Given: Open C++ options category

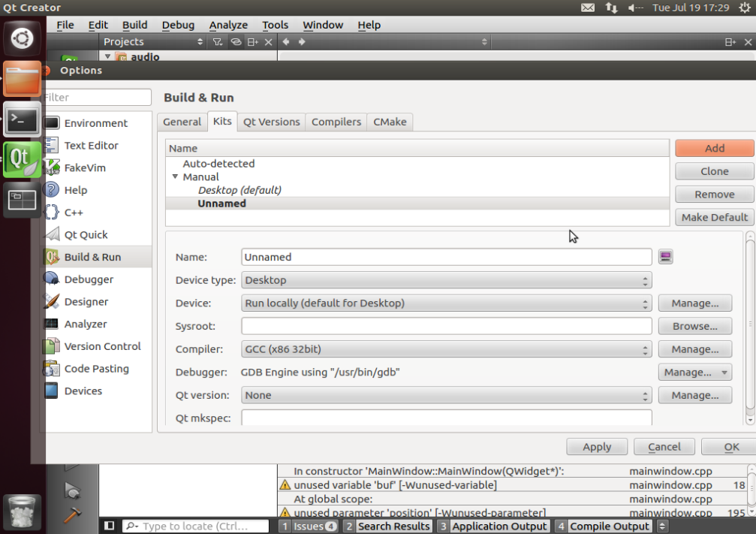Looking at the screenshot, I should click(96, 213).
